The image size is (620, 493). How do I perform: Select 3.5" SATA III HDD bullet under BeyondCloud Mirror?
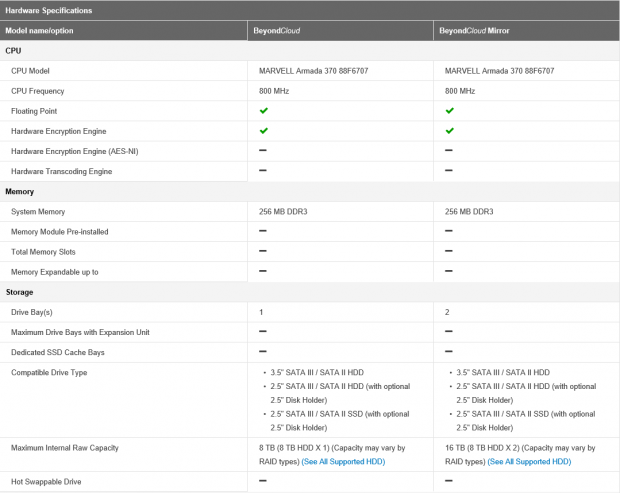pos(503,372)
